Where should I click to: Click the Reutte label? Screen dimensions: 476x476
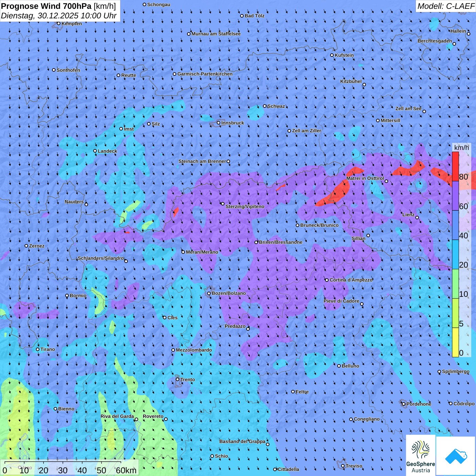point(129,75)
